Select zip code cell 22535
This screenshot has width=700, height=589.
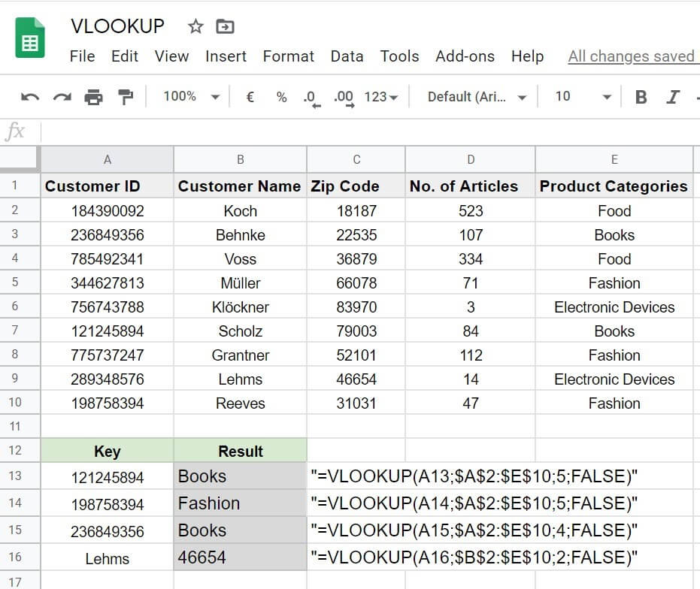[x=356, y=234]
